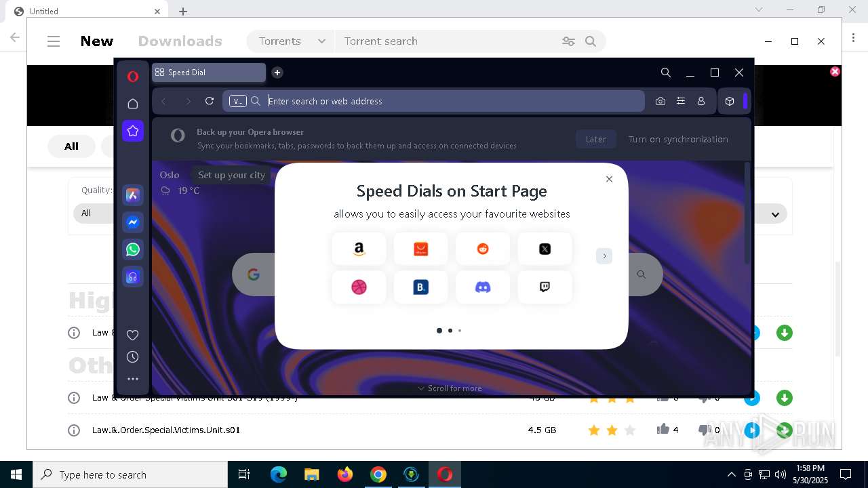The image size is (868, 488).
Task: Turn on synchronization in Opera
Action: point(678,139)
